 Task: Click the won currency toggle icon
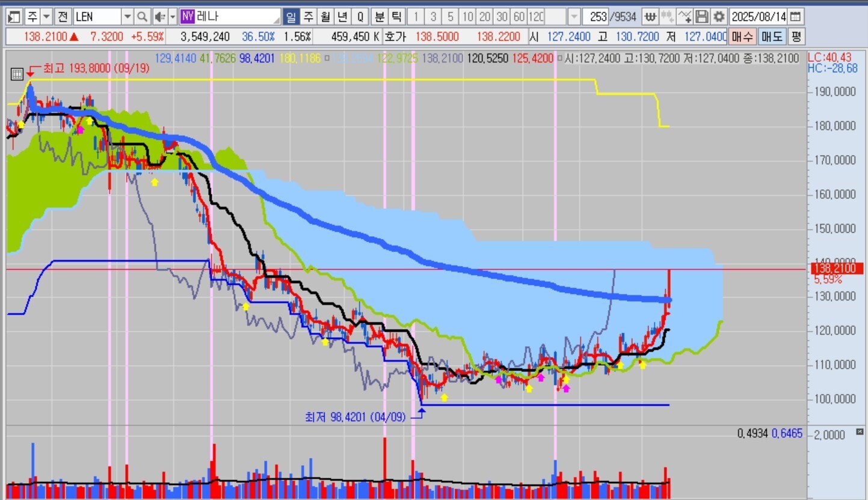click(x=650, y=16)
